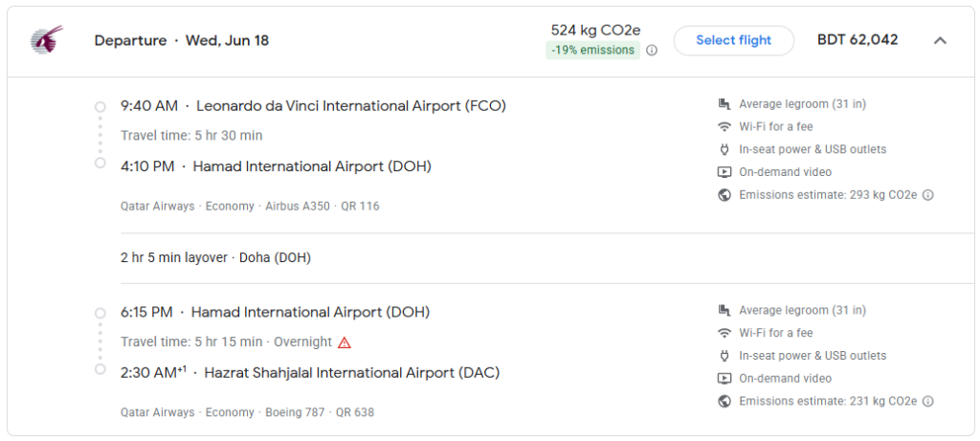Click power outlet icon for first flight

pyautogui.click(x=724, y=149)
